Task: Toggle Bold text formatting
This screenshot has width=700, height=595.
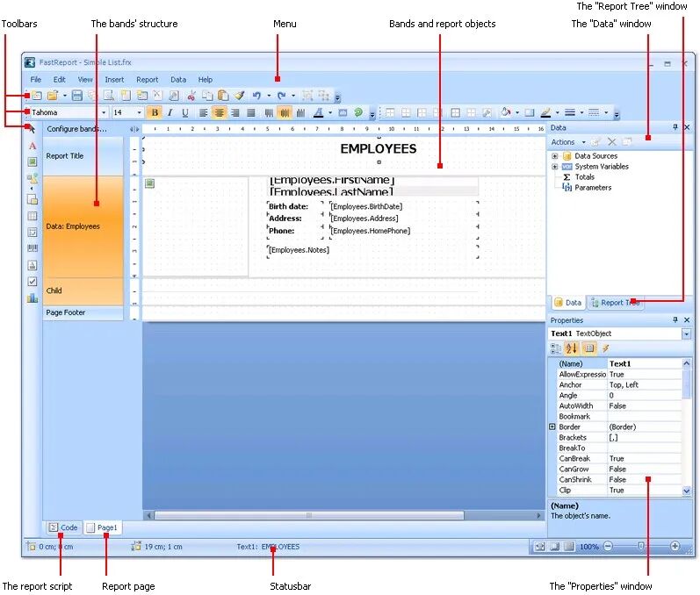Action: click(x=155, y=113)
